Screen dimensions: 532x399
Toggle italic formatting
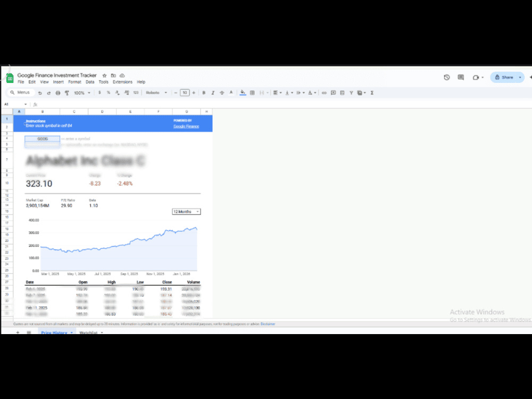tap(213, 93)
